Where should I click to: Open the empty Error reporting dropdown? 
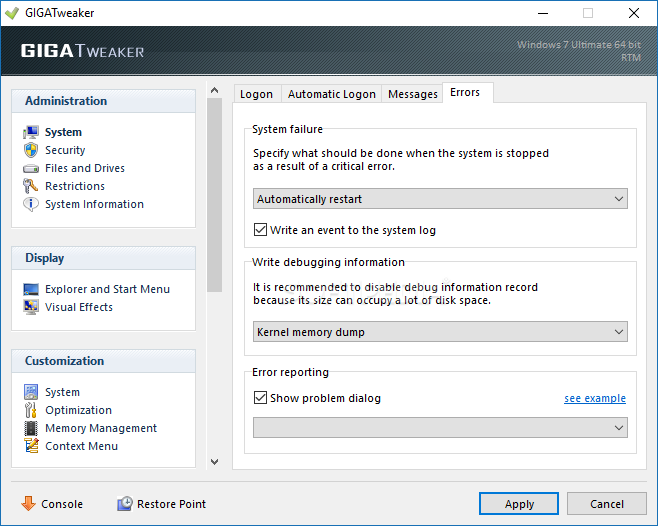[x=440, y=427]
